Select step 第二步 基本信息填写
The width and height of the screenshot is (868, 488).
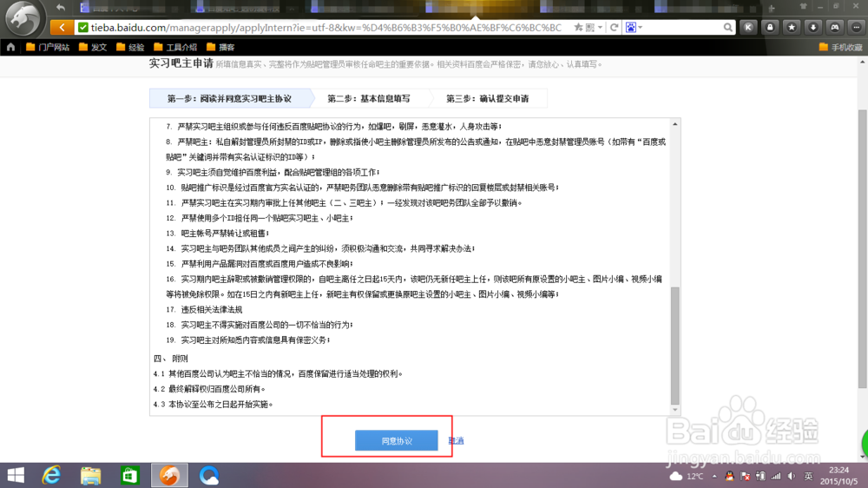pos(368,99)
